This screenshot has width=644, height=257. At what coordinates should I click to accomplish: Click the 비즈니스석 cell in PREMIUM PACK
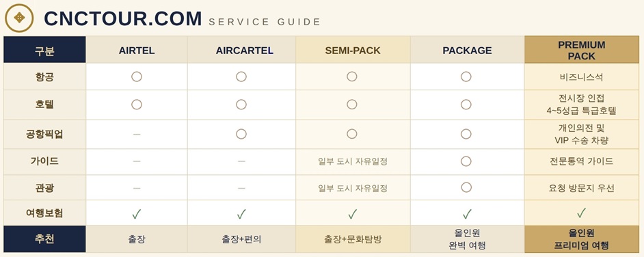pos(582,77)
